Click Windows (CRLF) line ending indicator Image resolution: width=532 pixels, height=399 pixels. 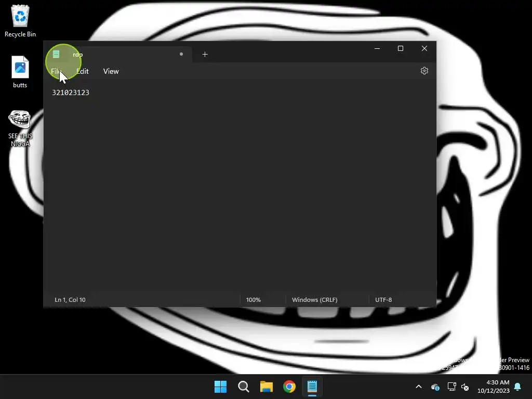click(x=314, y=300)
